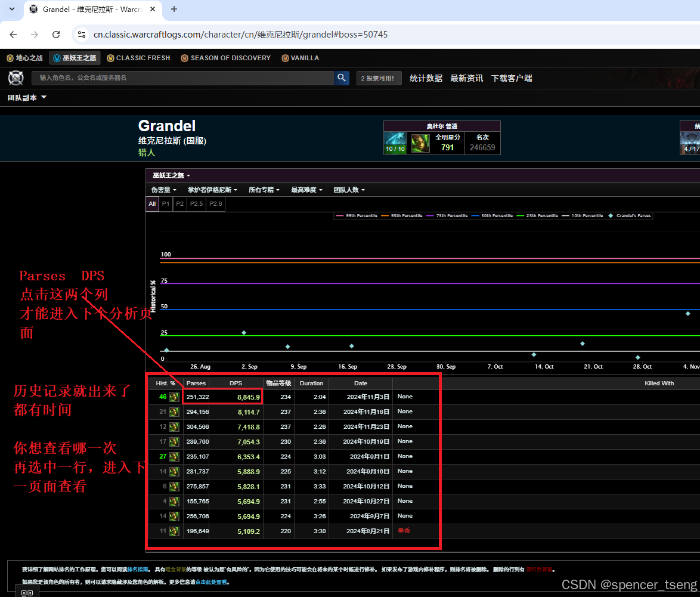Toggle 25th Percentile legend line
Screen dimensions: 700x597
(537, 216)
